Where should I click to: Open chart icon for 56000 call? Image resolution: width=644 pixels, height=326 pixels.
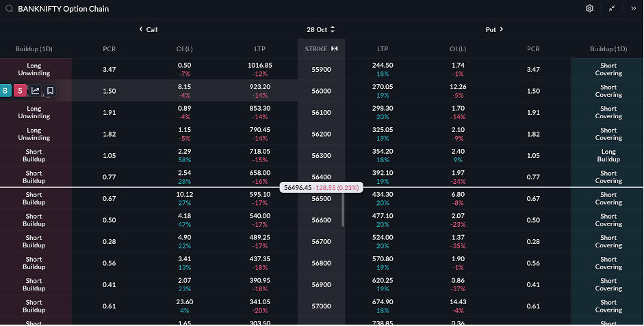[x=36, y=91]
